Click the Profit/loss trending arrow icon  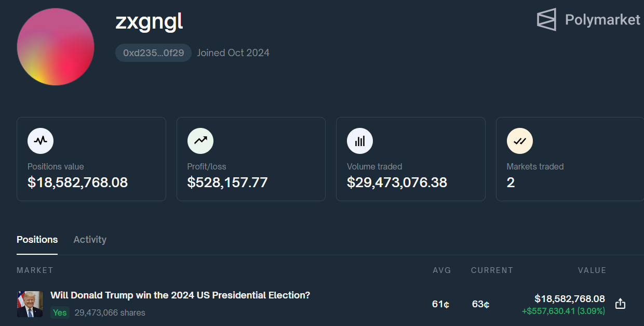[200, 141]
